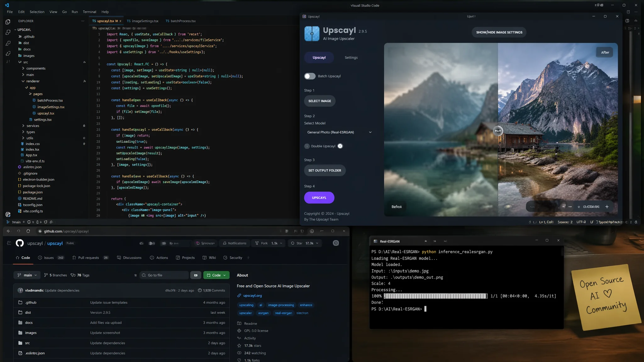Click the Upscayl app logo
The height and width of the screenshot is (362, 644).
(312, 34)
